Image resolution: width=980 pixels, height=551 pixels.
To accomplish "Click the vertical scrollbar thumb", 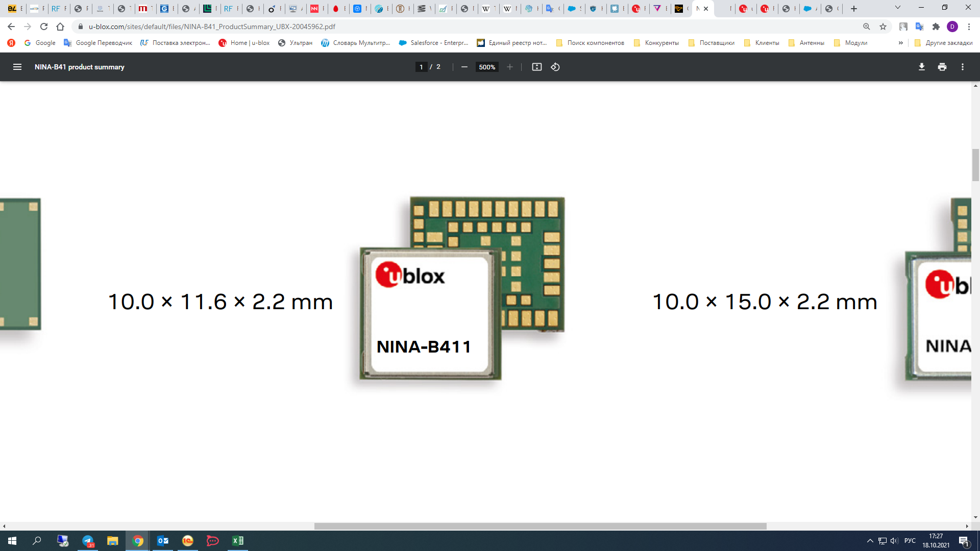I will point(975,165).
